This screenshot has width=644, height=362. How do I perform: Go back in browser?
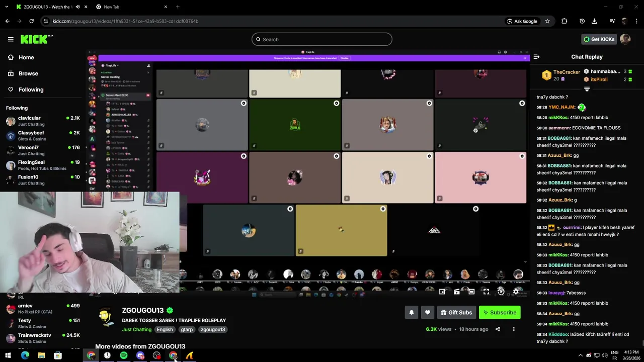[x=7, y=21]
